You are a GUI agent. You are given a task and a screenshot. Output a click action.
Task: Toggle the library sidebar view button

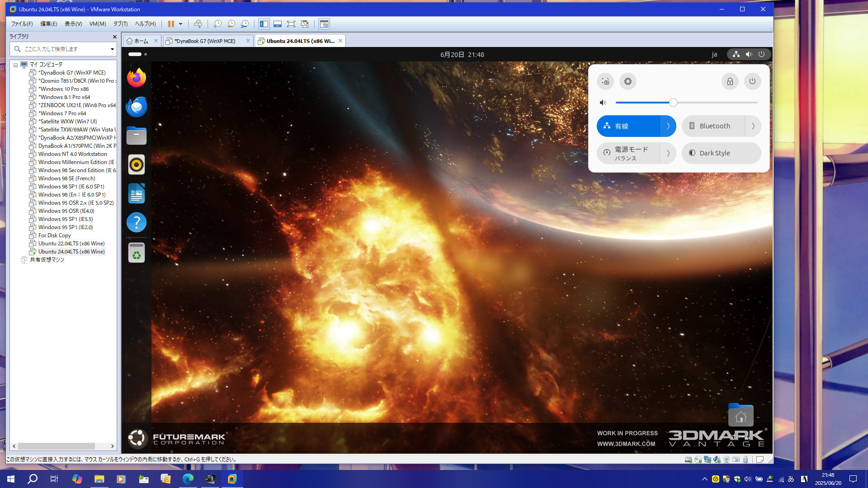pyautogui.click(x=264, y=24)
